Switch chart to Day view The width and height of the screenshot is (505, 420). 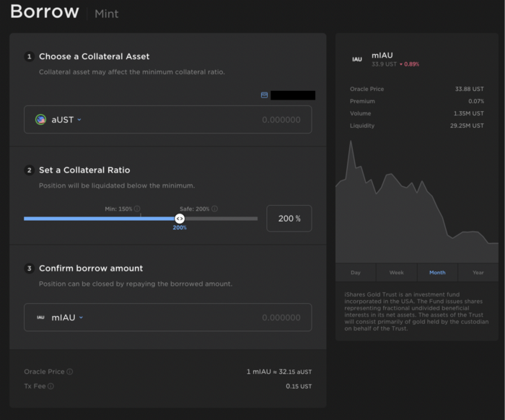(x=356, y=272)
